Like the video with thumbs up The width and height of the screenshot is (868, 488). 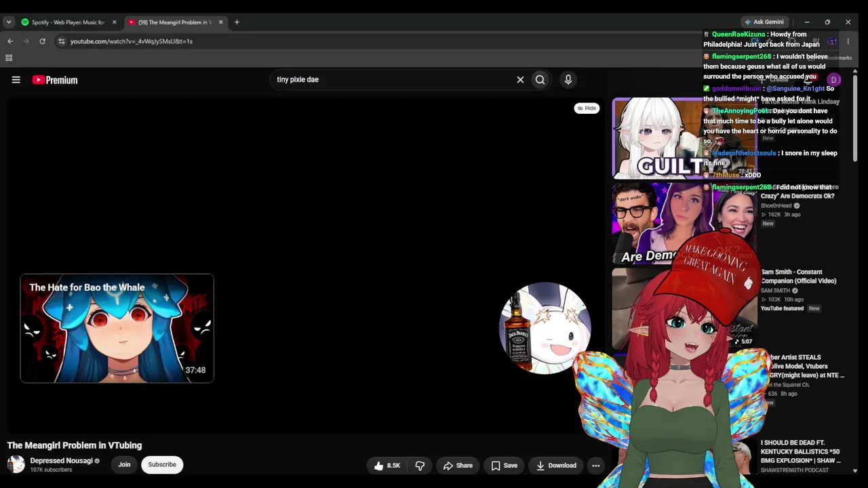[x=387, y=466]
